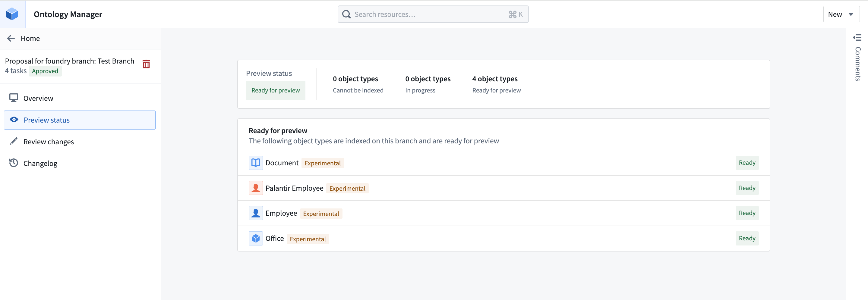The width and height of the screenshot is (868, 300).
Task: Select the Overview monitor icon
Action: 14,98
